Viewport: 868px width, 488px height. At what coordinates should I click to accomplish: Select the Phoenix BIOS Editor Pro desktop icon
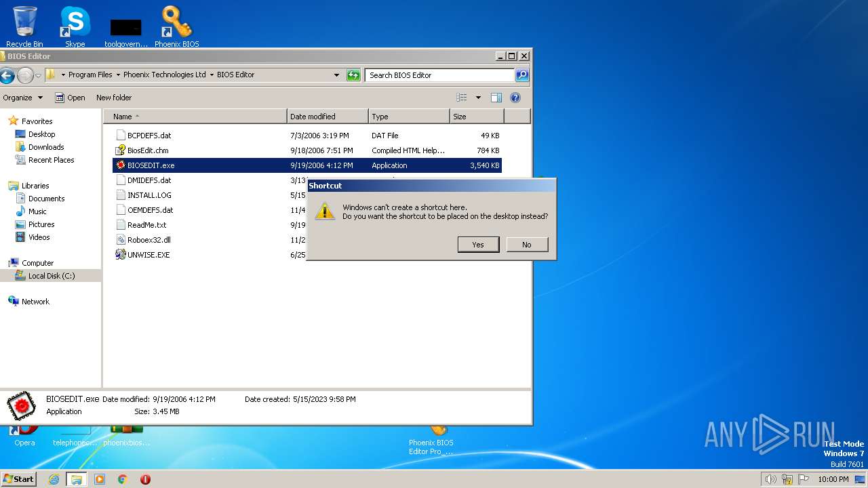[x=431, y=441]
